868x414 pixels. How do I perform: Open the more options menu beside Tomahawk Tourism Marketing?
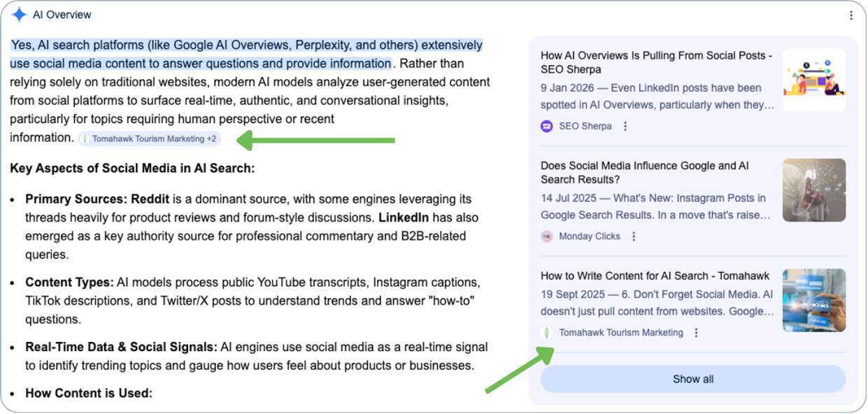[x=696, y=333]
